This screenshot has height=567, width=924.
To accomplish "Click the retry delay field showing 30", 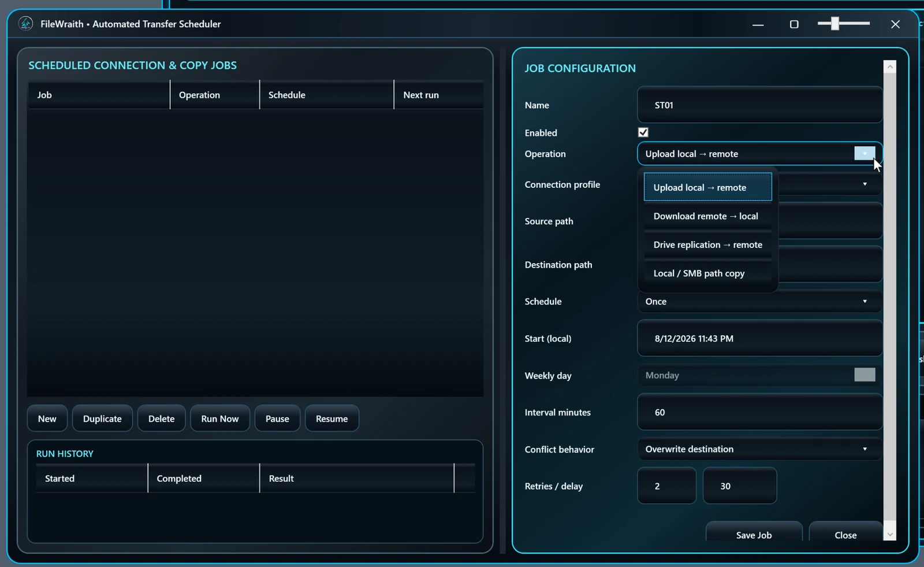I will [740, 486].
